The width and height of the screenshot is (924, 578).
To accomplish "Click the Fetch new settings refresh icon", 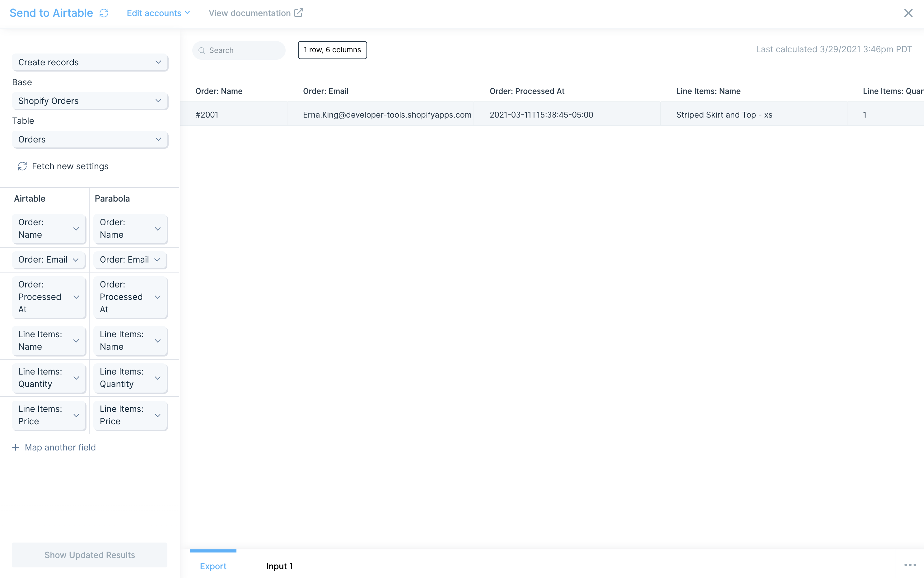I will 22,166.
